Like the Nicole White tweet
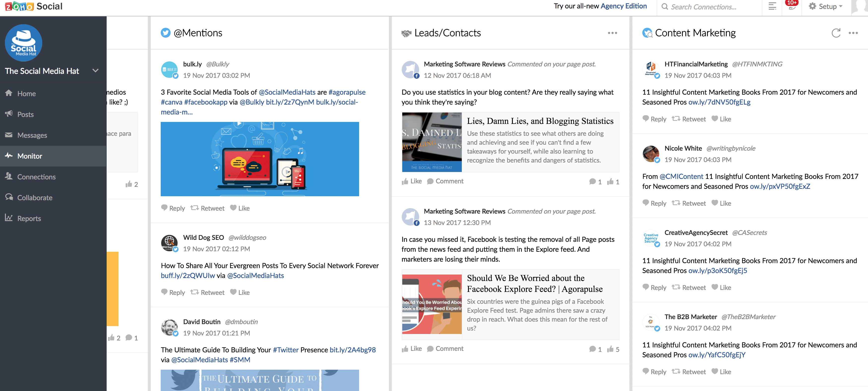The height and width of the screenshot is (391, 868). (x=721, y=203)
